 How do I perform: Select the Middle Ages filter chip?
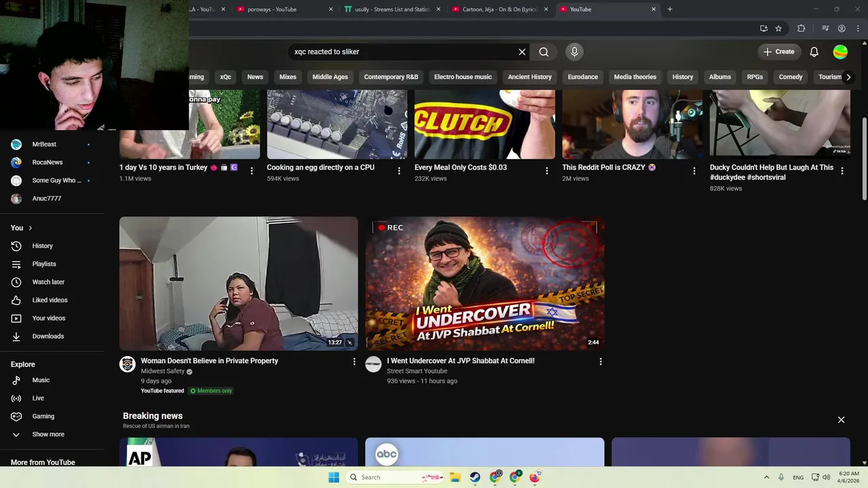tap(330, 77)
